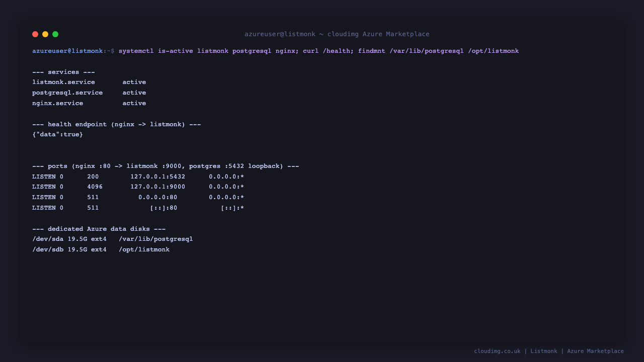This screenshot has width=644, height=362.
Task: Click the '--- services ---' heading
Action: [63, 72]
